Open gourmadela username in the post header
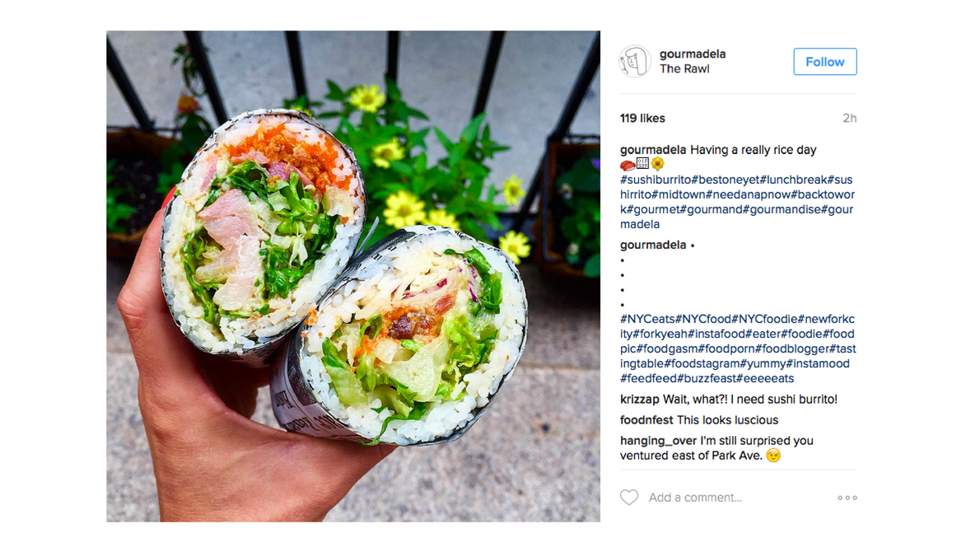The width and height of the screenshot is (980, 552). tap(693, 54)
